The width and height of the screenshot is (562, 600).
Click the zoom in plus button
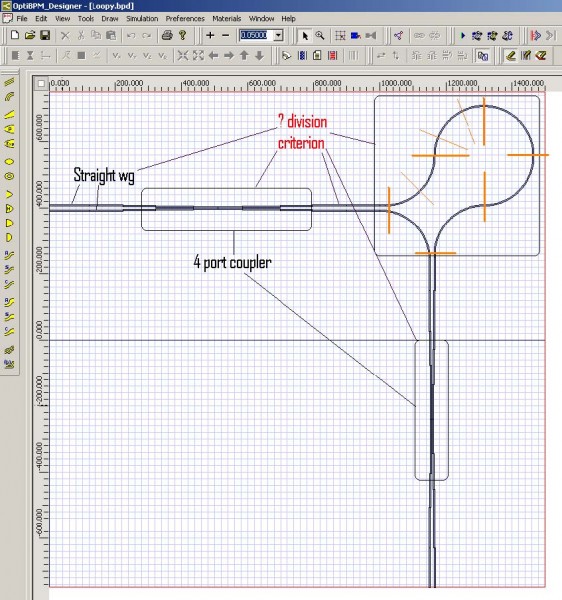pyautogui.click(x=210, y=36)
